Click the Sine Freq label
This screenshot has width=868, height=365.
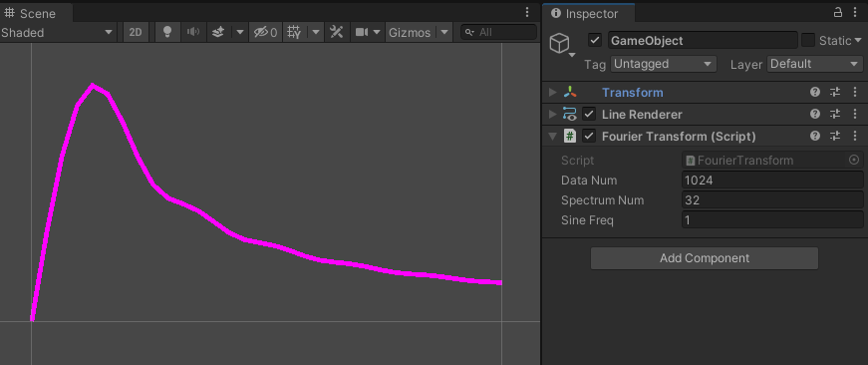(587, 219)
